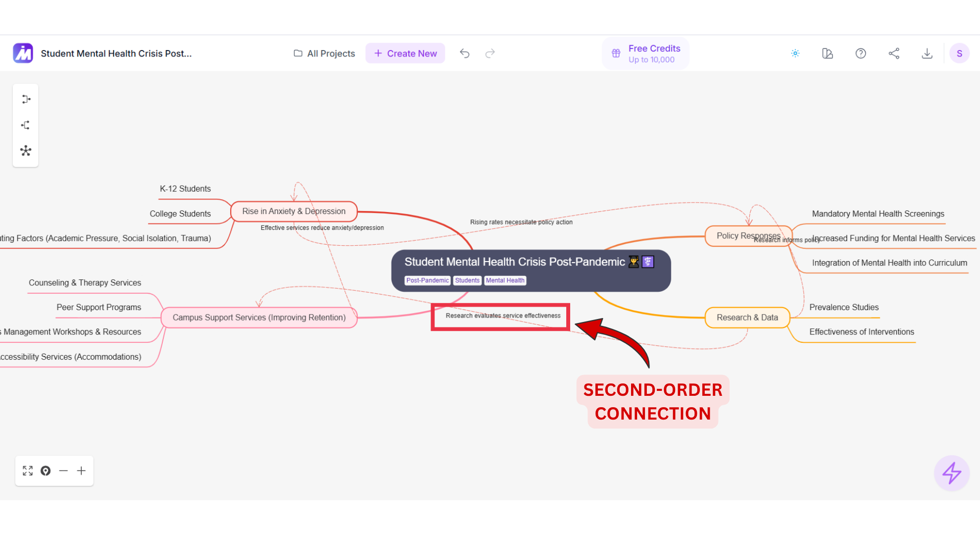Select the right-branching layout icon
The image size is (980, 535).
click(x=26, y=100)
